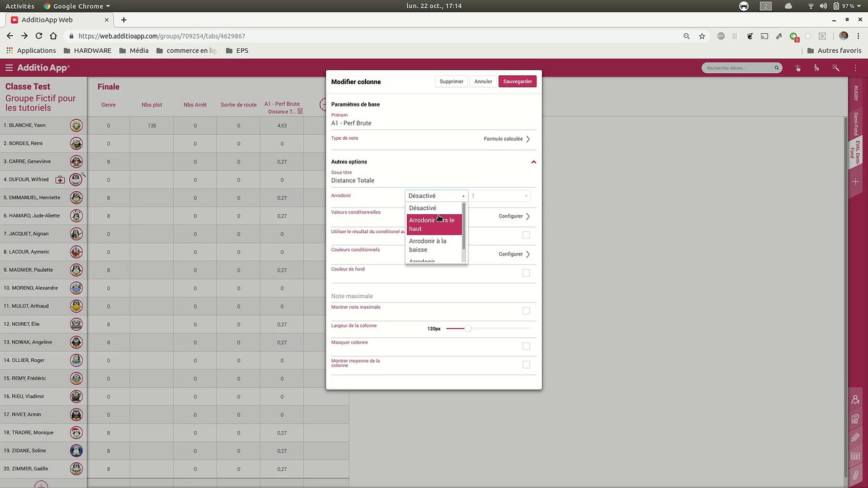The width and height of the screenshot is (868, 488).
Task: Select Arrodonir à la baisse option
Action: [434, 245]
